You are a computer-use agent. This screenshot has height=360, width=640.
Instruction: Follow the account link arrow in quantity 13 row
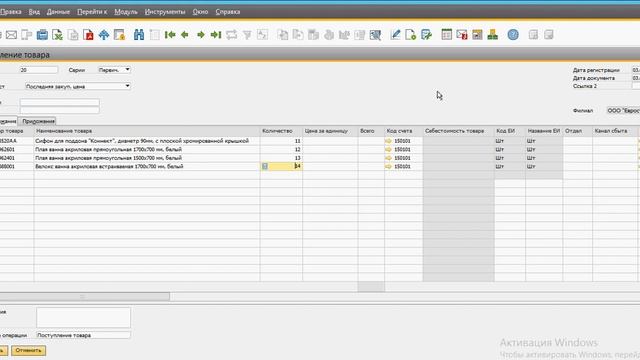click(x=388, y=158)
